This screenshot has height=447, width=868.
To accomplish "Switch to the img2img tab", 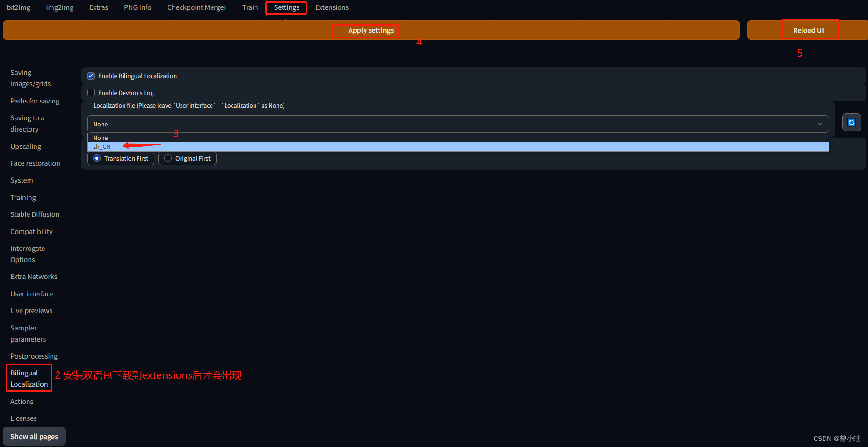I will click(60, 7).
